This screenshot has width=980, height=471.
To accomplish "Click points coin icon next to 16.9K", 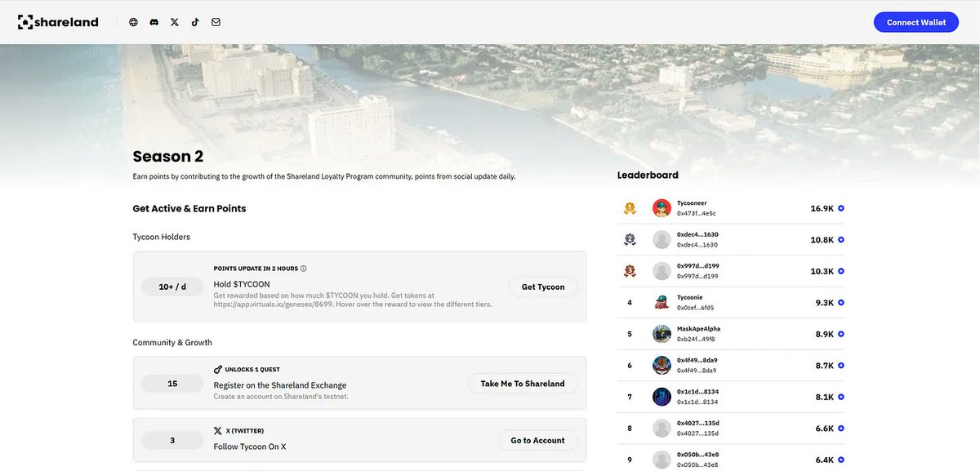I will click(x=841, y=209).
